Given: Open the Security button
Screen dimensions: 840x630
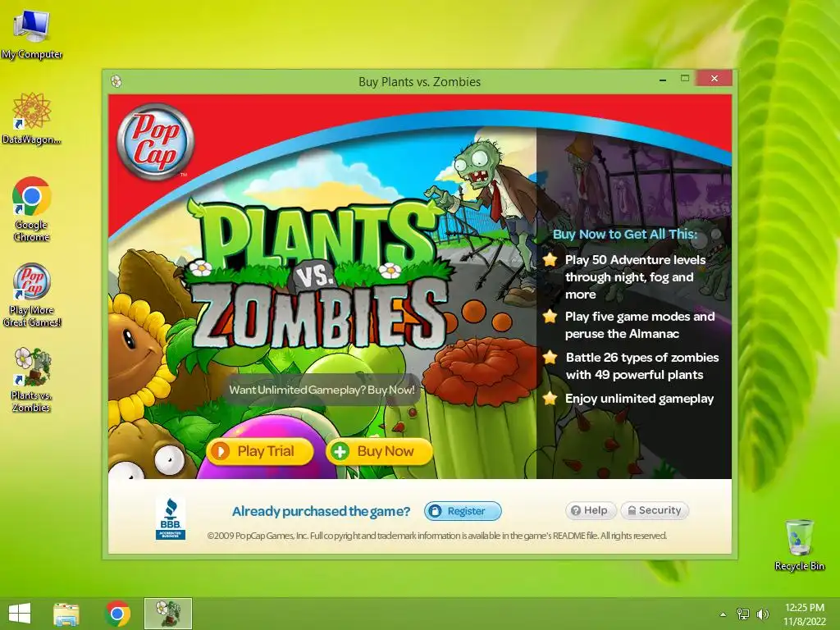Looking at the screenshot, I should [655, 510].
